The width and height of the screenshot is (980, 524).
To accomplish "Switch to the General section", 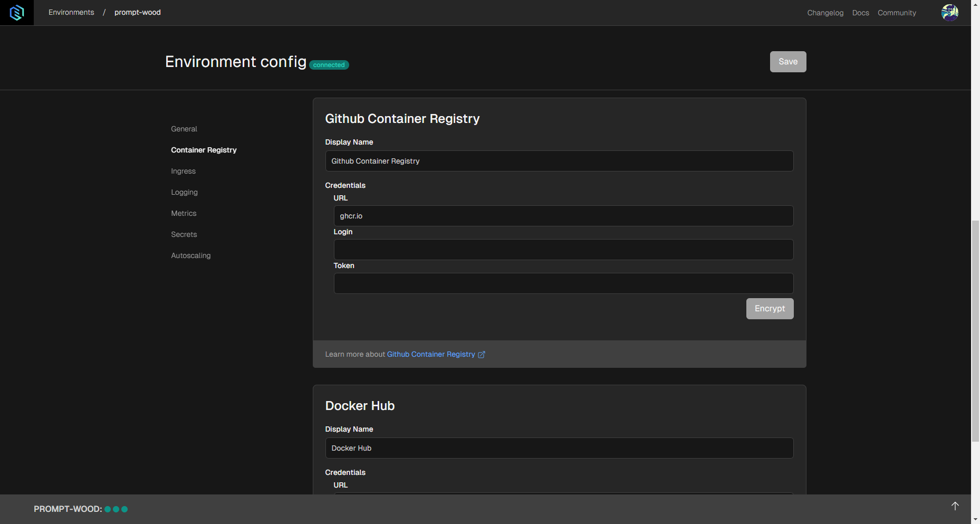I will point(184,129).
